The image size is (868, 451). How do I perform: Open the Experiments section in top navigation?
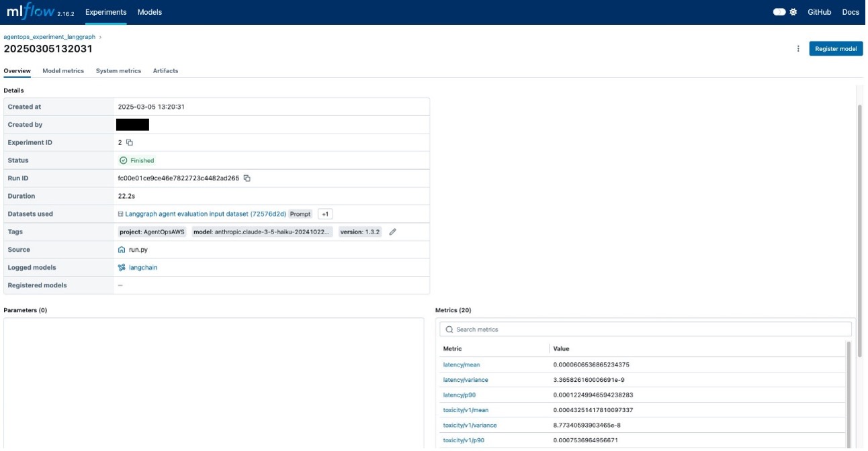(x=106, y=12)
